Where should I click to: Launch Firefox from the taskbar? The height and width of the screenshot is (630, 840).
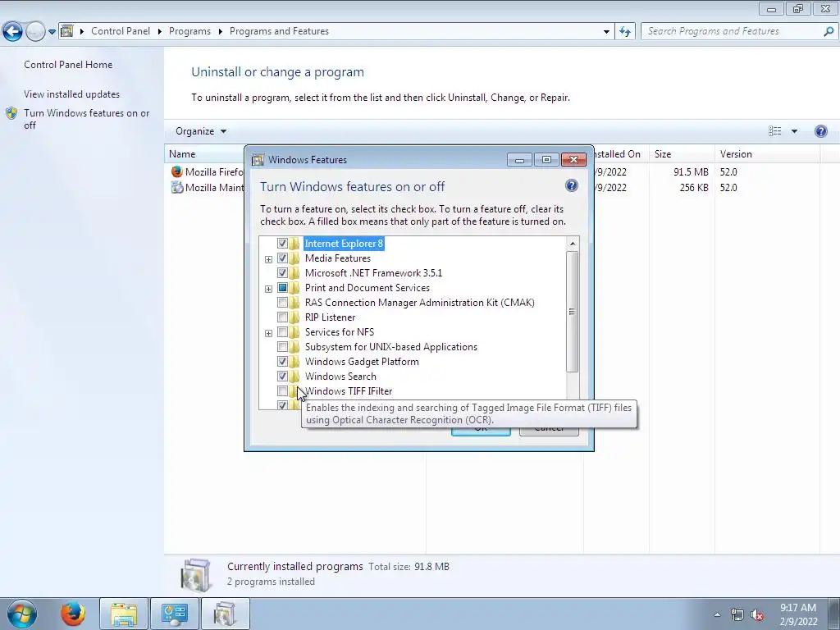[72, 614]
